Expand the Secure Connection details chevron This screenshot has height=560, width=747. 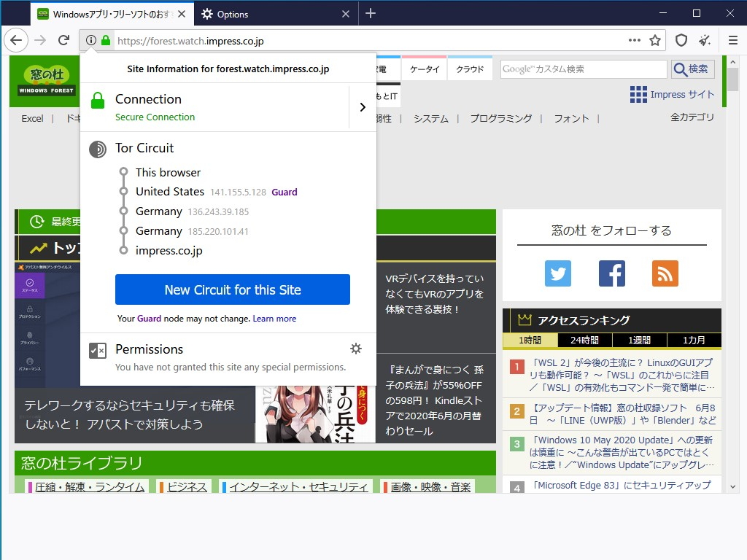coord(363,106)
